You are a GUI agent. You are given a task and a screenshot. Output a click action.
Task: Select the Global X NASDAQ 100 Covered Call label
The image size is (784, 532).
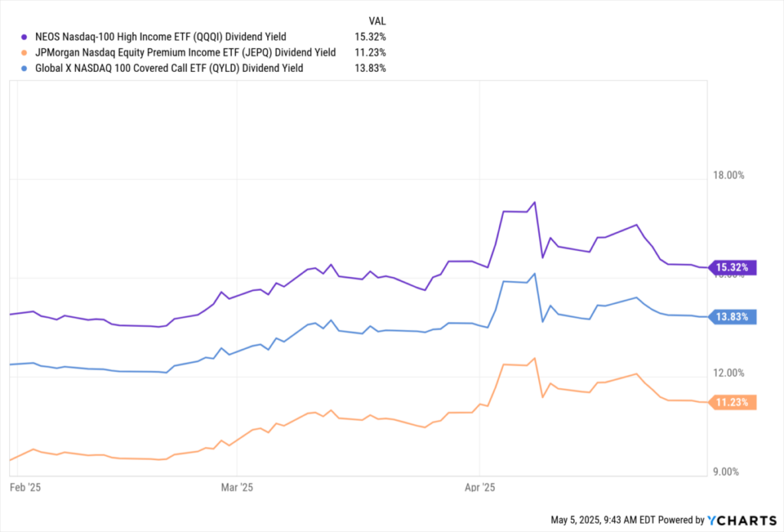point(169,68)
